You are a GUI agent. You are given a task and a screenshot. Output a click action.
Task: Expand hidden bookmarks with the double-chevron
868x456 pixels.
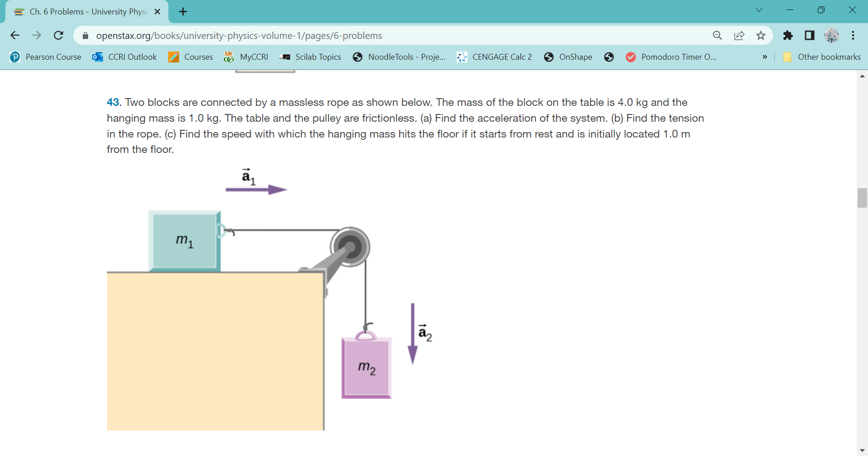(x=764, y=57)
